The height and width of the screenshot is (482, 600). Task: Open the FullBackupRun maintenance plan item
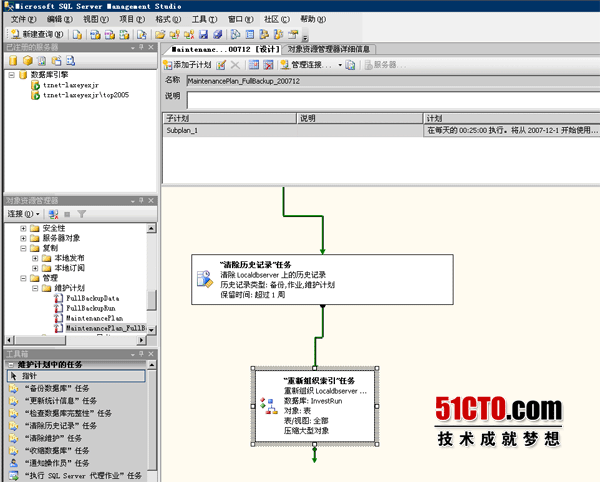click(x=100, y=308)
